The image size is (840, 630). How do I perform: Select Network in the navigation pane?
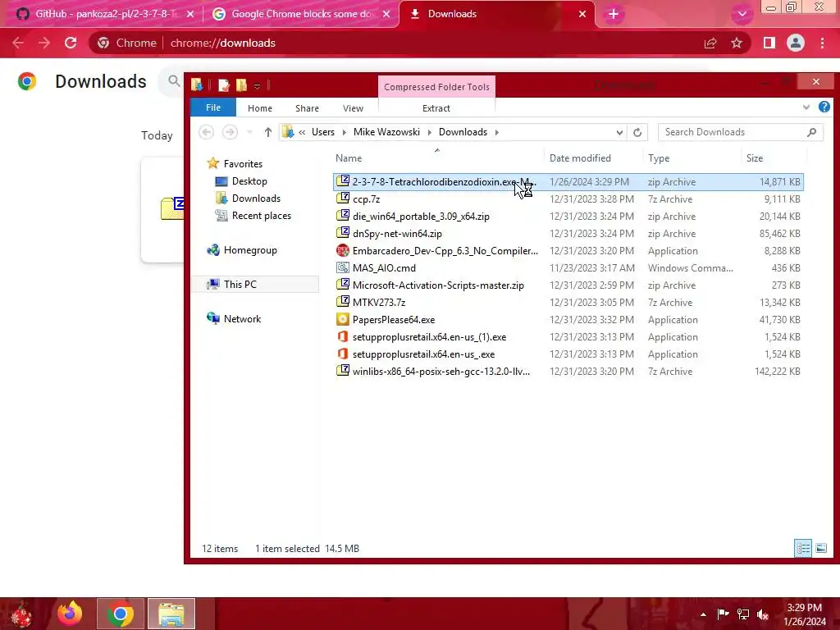pyautogui.click(x=242, y=319)
